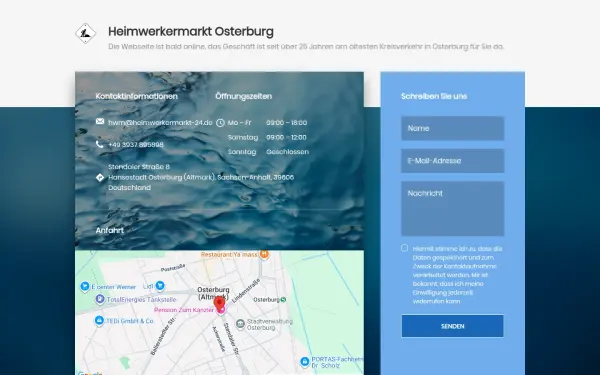Click the red location pin on map
The image size is (600, 375).
(219, 304)
